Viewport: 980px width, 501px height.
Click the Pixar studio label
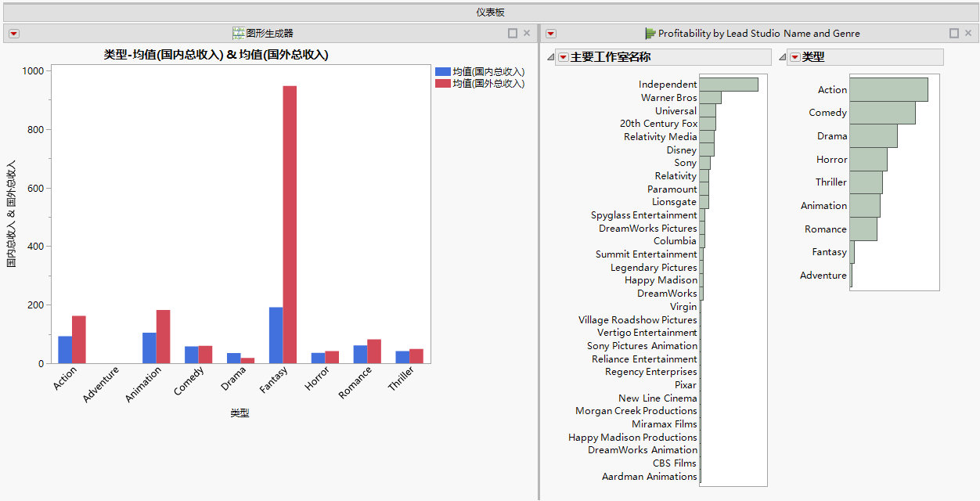685,384
